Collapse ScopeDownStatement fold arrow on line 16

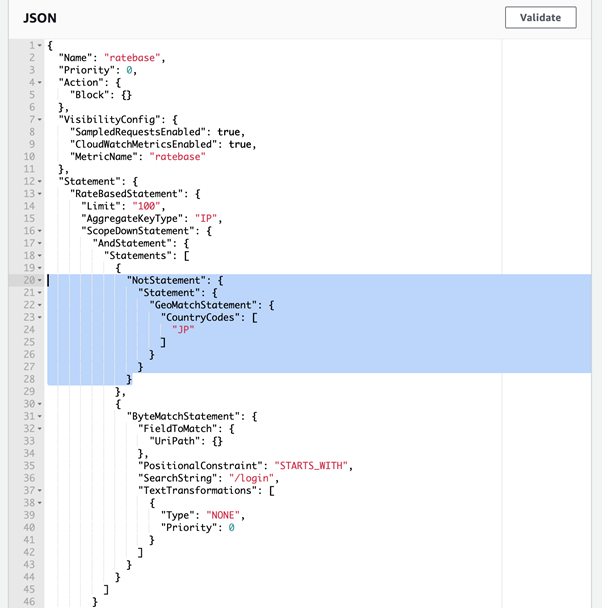tap(39, 230)
